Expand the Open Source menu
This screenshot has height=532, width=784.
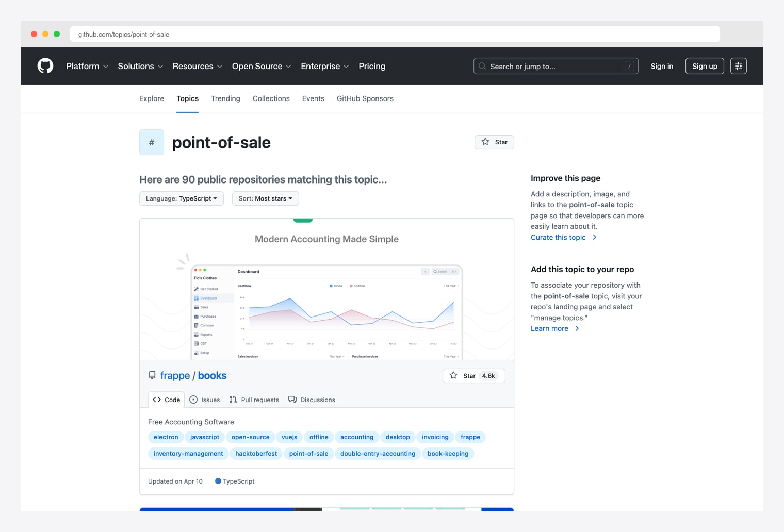262,66
